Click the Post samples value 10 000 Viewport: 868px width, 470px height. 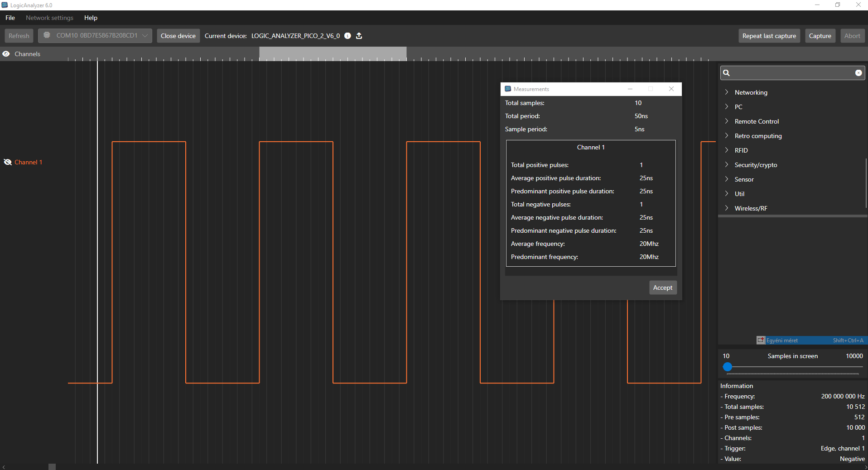855,427
